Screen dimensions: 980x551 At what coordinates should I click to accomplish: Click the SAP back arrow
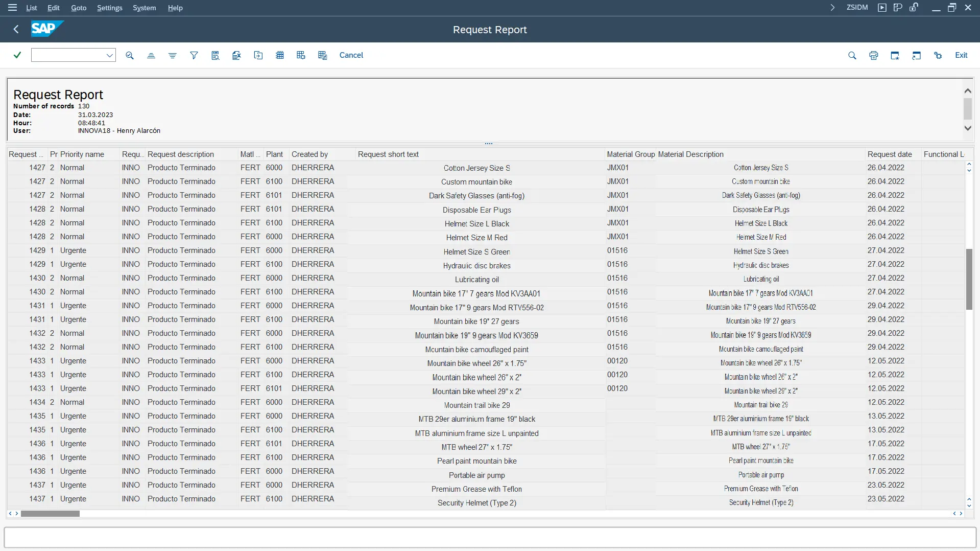[16, 30]
